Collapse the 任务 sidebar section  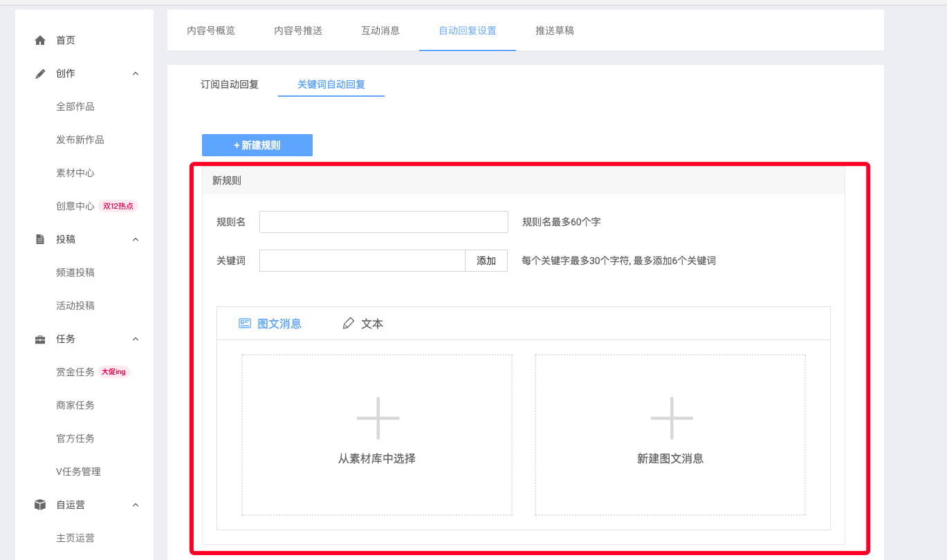tap(136, 339)
